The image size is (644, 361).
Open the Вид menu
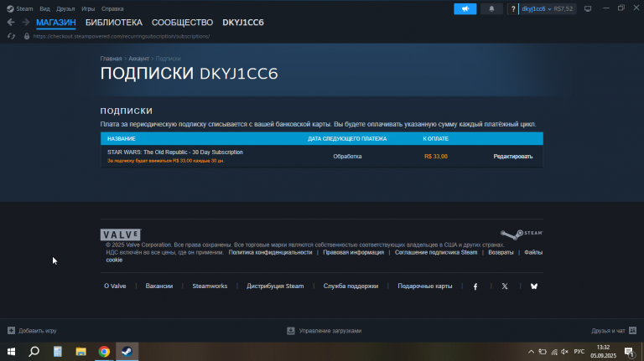[44, 8]
